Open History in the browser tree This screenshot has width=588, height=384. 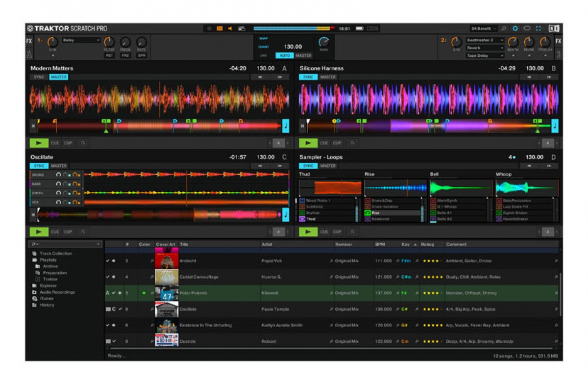[47, 305]
